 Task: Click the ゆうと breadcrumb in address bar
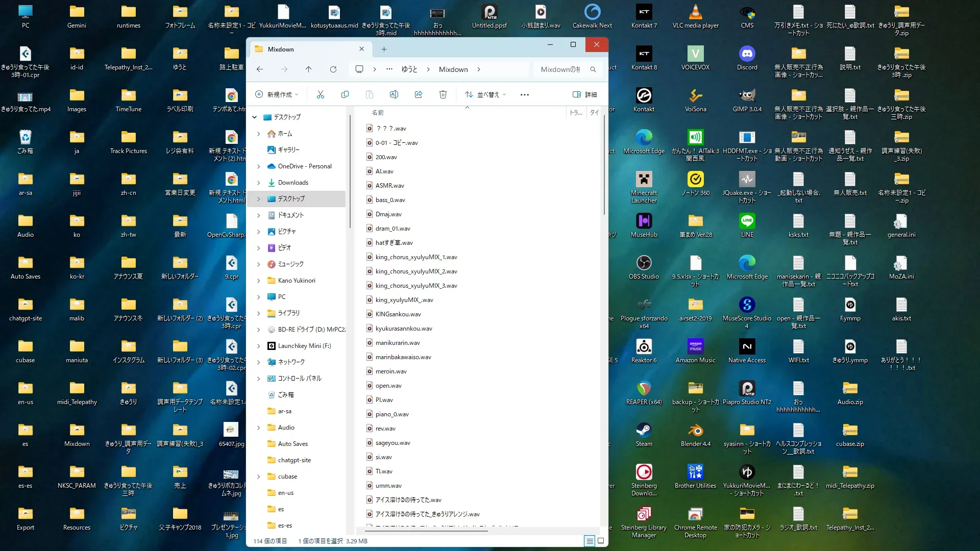click(409, 69)
